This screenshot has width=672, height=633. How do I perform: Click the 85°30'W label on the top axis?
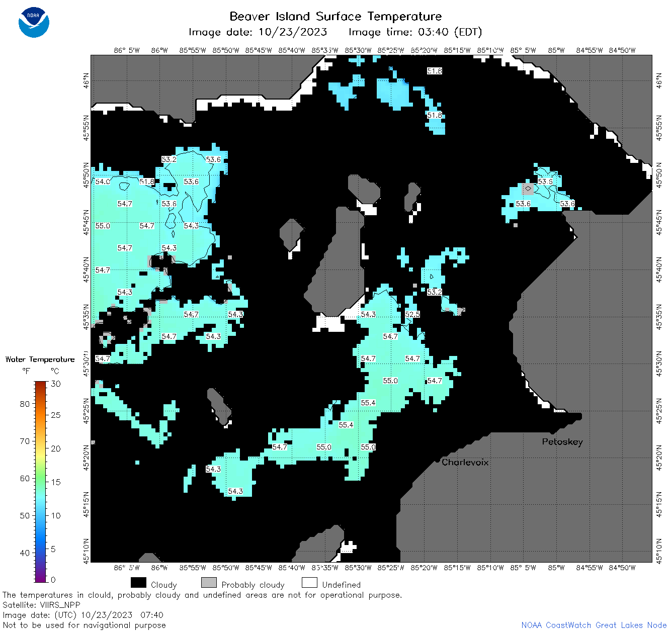coord(358,50)
